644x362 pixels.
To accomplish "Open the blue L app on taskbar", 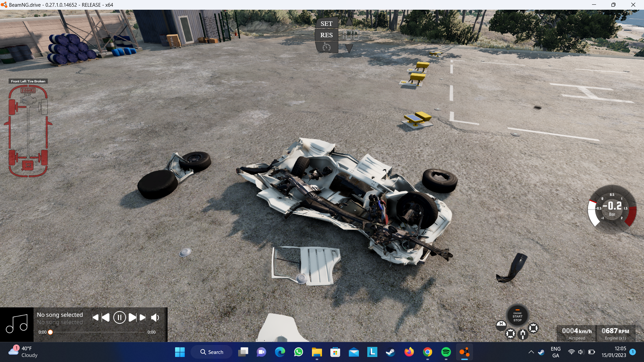I will [x=372, y=352].
